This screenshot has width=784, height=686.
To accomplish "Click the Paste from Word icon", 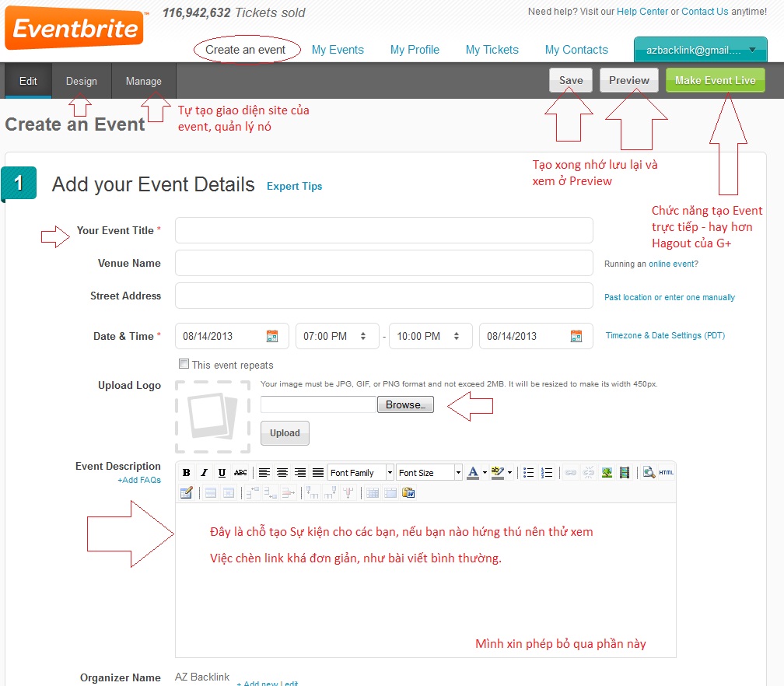I will (x=408, y=493).
